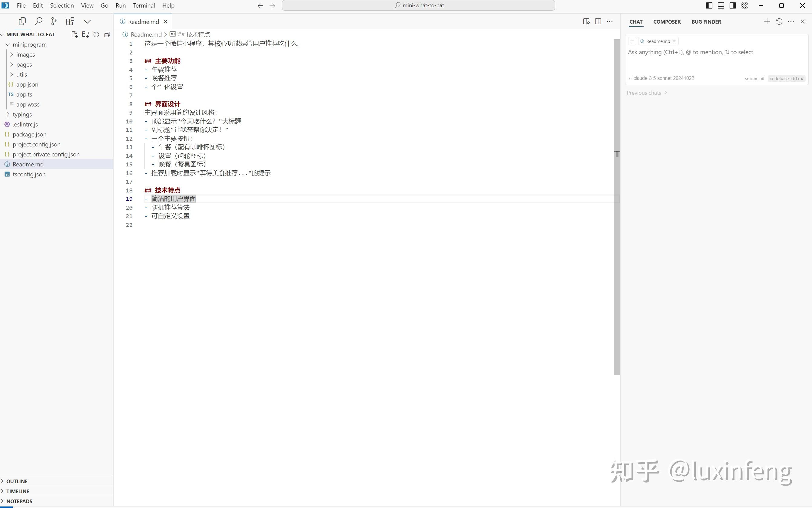
Task: Click the Previous chats link
Action: (644, 93)
